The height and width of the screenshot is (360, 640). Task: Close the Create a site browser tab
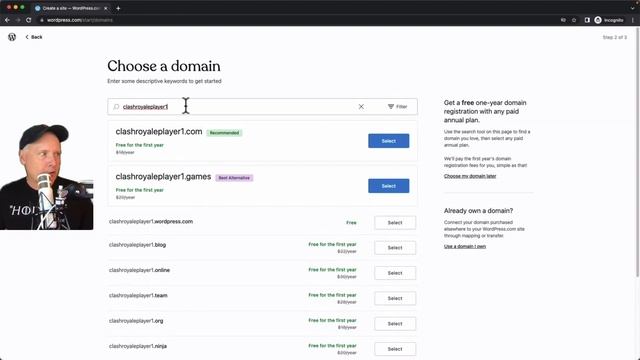tap(106, 8)
